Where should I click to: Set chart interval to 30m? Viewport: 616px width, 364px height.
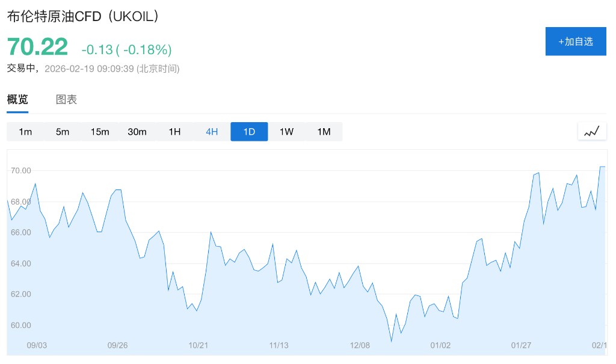tap(137, 132)
